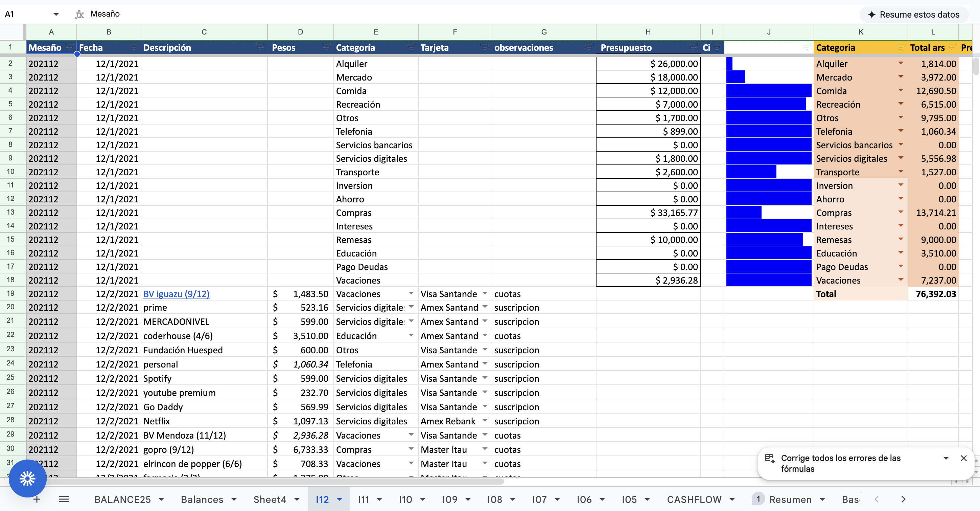980x511 pixels.
Task: Select column D header
Action: [301, 32]
